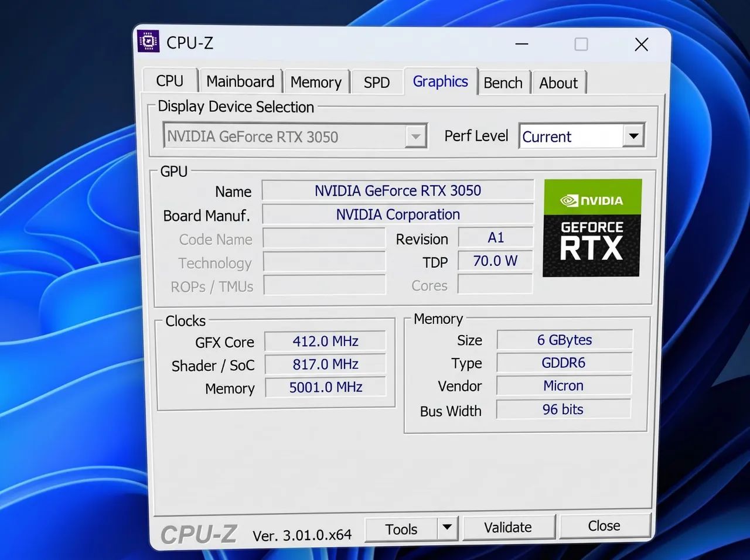Viewport: 750px width, 560px height.
Task: Switch to the Mainboard tab
Action: [x=240, y=81]
